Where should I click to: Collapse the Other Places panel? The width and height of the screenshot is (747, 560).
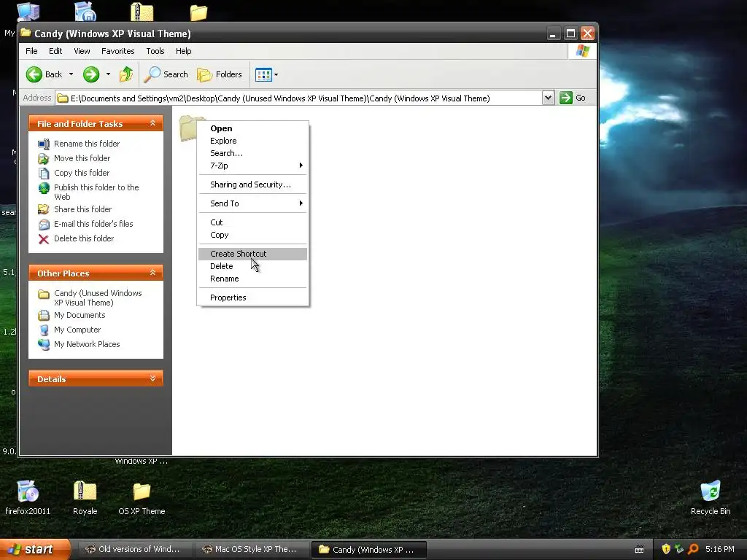(x=152, y=273)
